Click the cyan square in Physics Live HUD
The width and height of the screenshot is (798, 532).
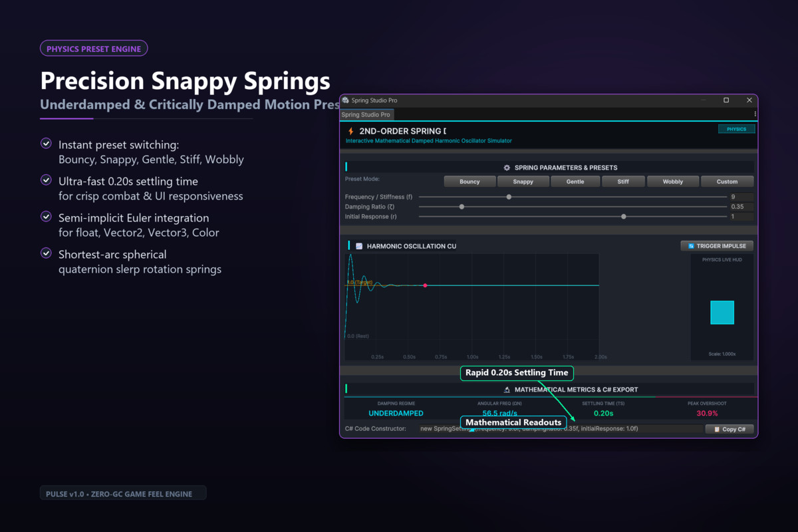[x=722, y=313]
